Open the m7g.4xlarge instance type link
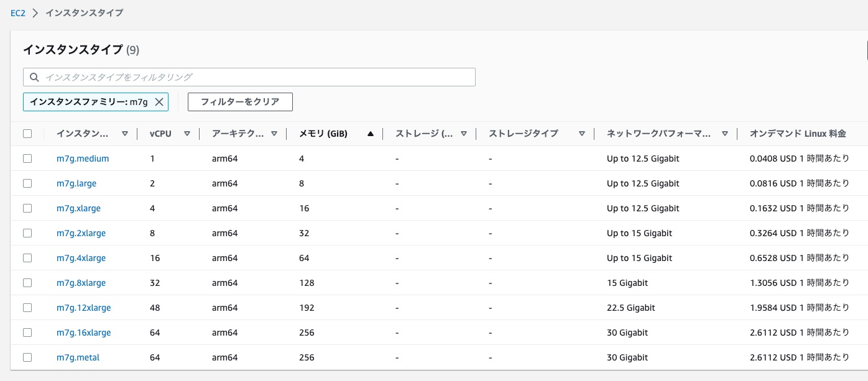868x381 pixels. (81, 258)
